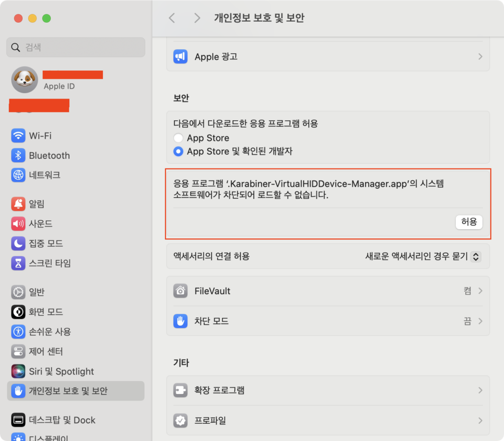Click the Apple 광고 row label

pos(216,57)
